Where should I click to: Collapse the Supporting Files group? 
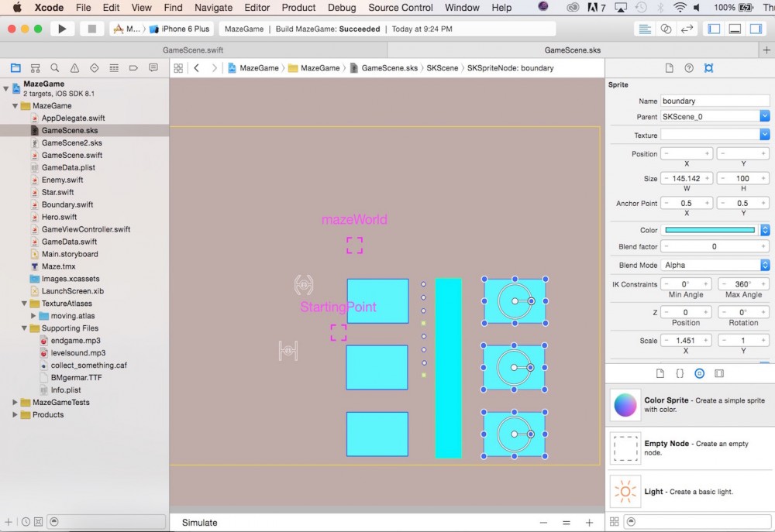(x=24, y=328)
